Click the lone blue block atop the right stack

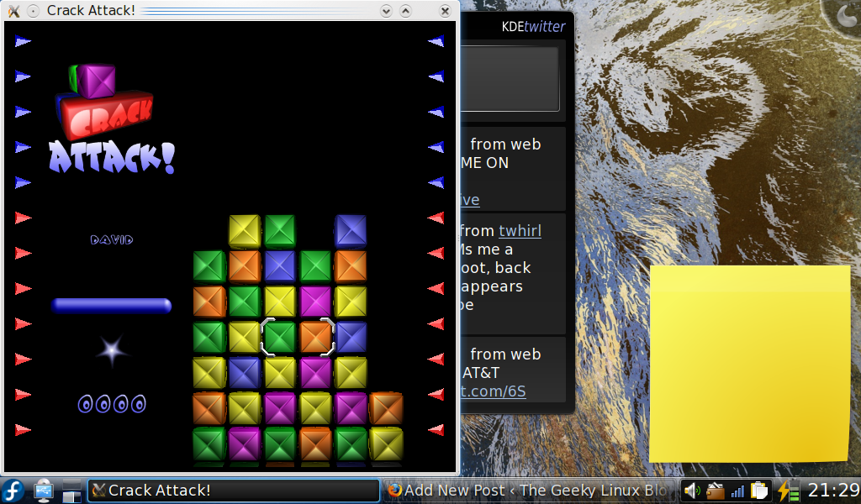tap(351, 231)
